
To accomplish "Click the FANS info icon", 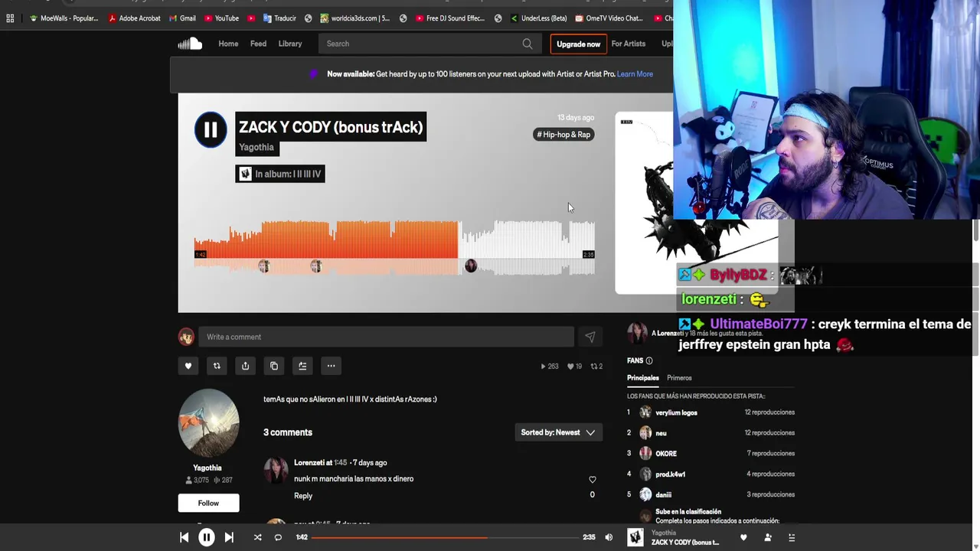I will coord(649,360).
